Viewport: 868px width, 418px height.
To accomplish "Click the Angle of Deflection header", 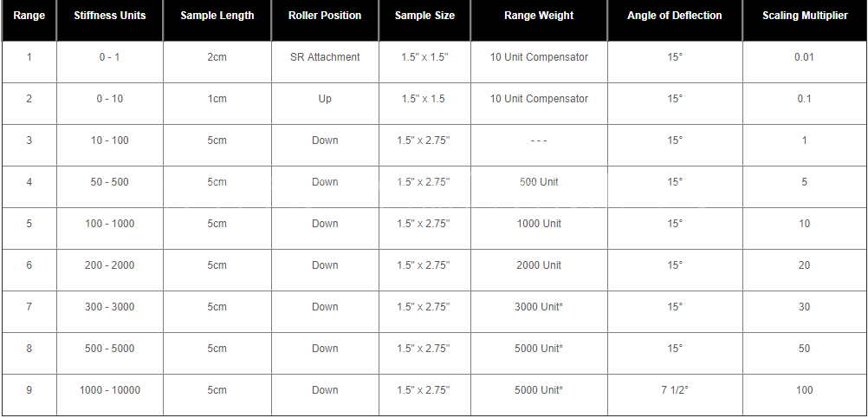I will click(x=675, y=16).
